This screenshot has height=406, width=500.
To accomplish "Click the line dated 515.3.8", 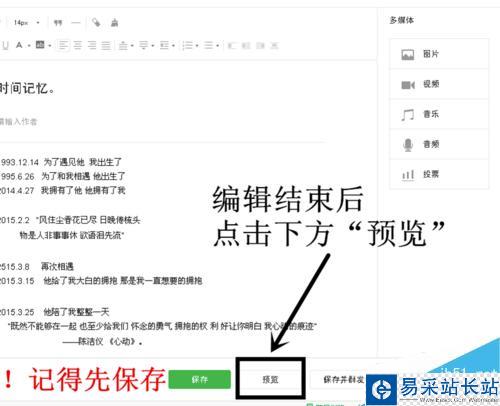I will coord(37,267).
